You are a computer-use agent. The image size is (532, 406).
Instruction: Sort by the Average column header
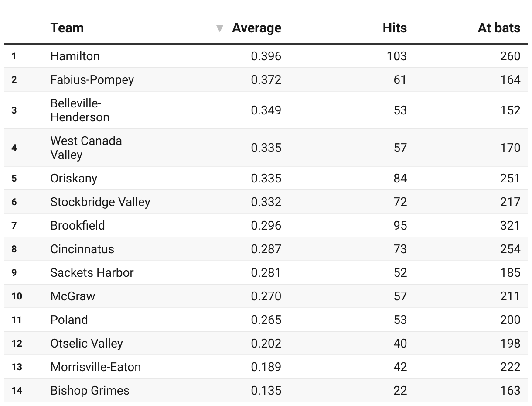point(256,28)
